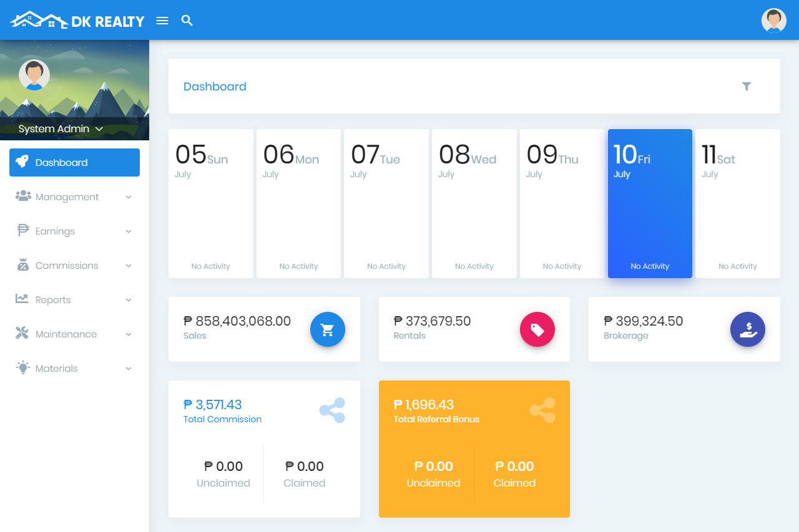Image resolution: width=799 pixels, height=532 pixels.
Task: Select the 05 Sun July day card
Action: coord(211,203)
